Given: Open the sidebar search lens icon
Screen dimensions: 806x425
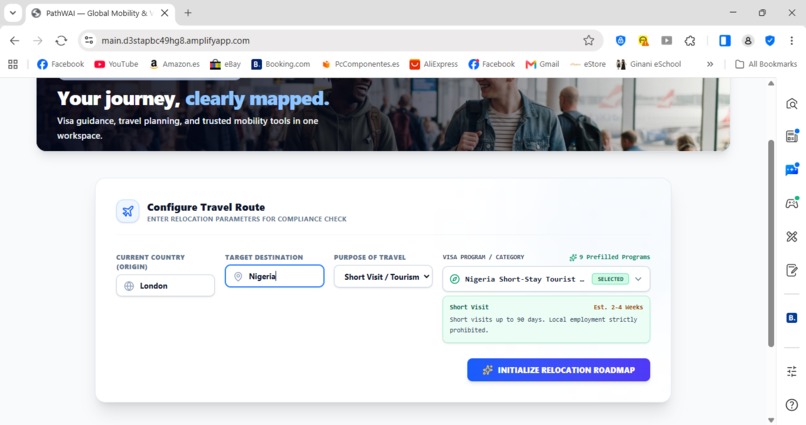Looking at the screenshot, I should point(792,104).
